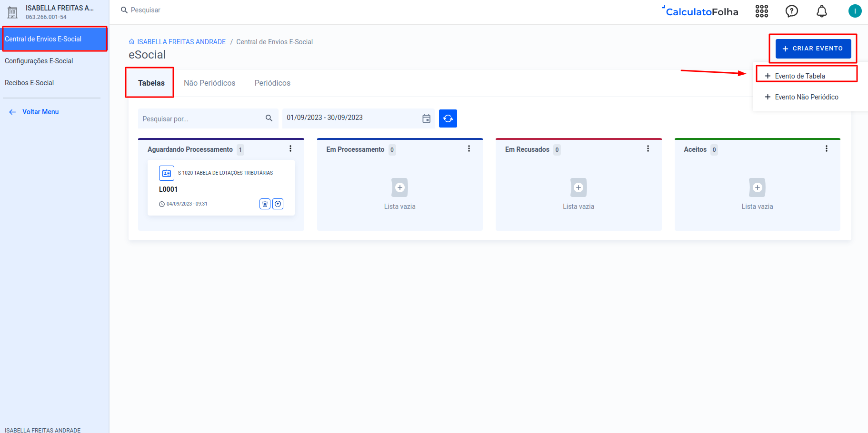
Task: Click the company building icon
Action: click(x=12, y=12)
